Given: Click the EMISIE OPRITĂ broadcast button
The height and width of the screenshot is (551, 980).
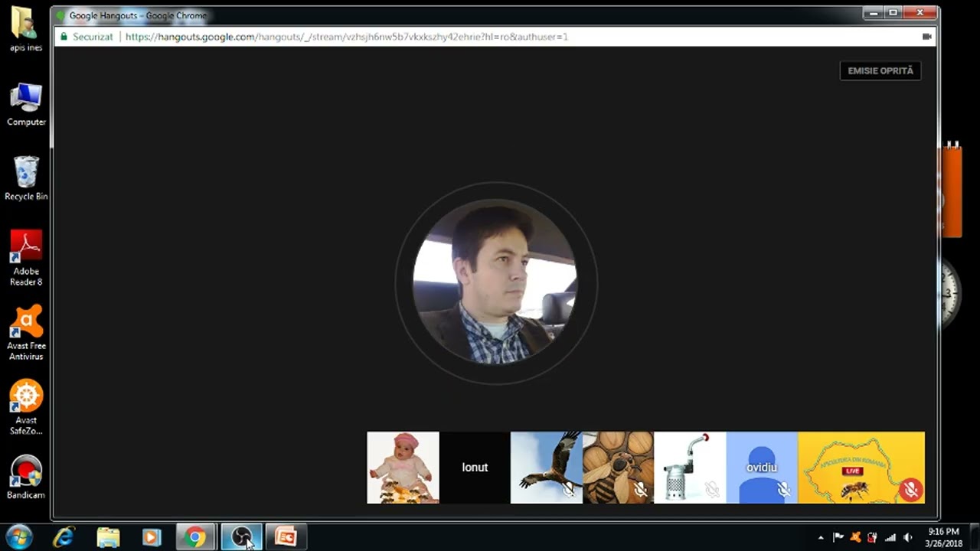Looking at the screenshot, I should tap(880, 70).
